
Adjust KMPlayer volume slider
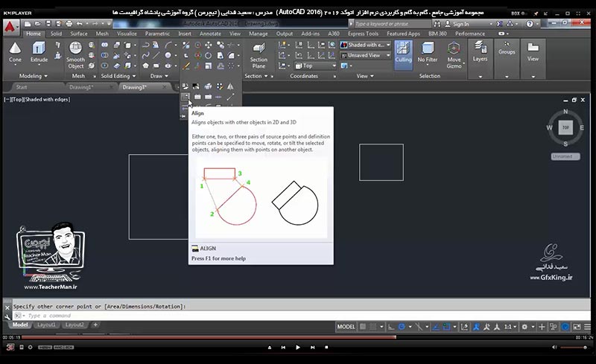pyautogui.click(x=574, y=348)
